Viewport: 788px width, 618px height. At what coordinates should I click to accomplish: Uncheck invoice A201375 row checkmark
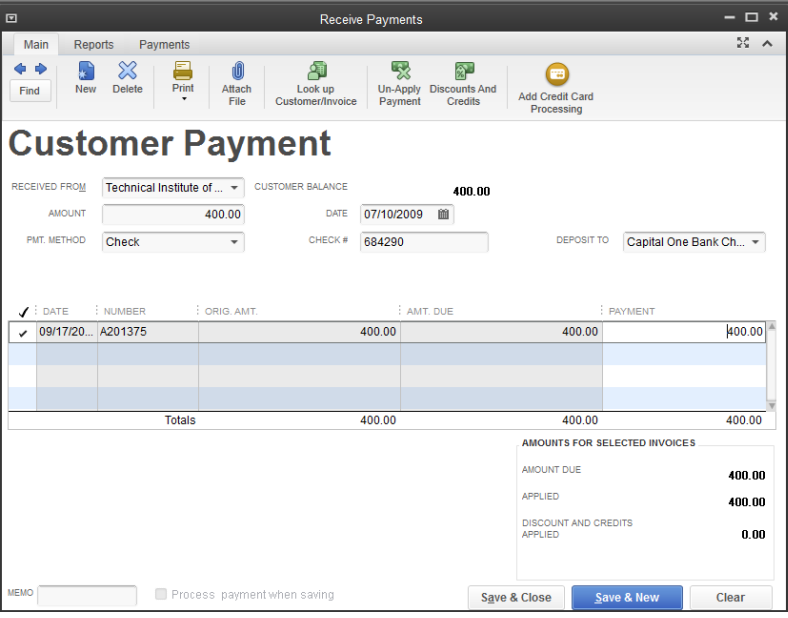coord(23,333)
